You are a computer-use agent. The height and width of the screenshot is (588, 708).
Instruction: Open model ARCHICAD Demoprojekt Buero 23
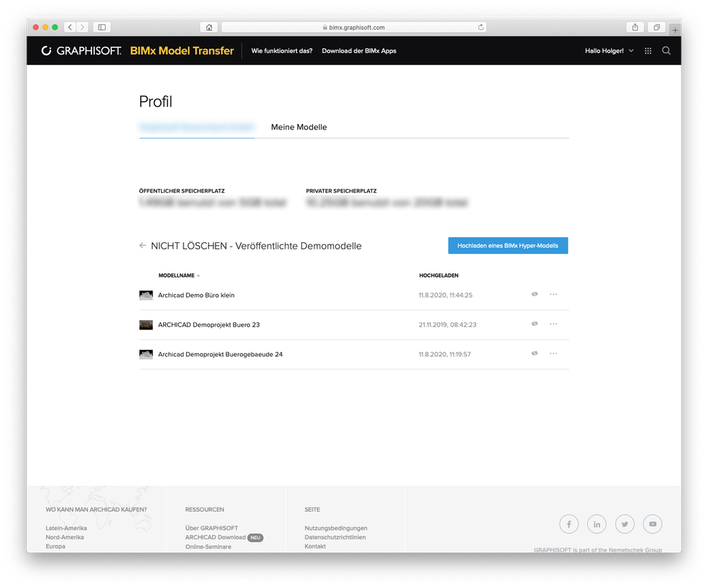pos(209,324)
